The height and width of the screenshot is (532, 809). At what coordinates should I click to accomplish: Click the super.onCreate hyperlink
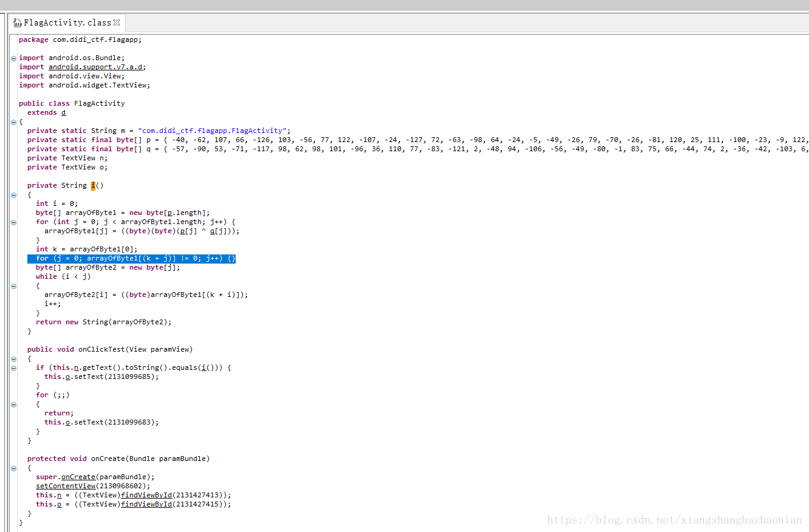78,476
